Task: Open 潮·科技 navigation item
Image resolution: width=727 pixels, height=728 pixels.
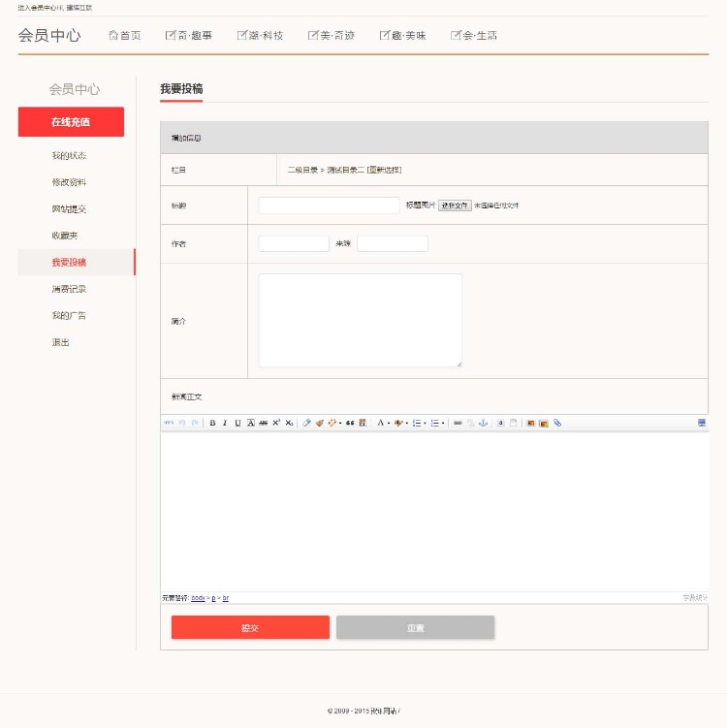Action: click(x=260, y=35)
